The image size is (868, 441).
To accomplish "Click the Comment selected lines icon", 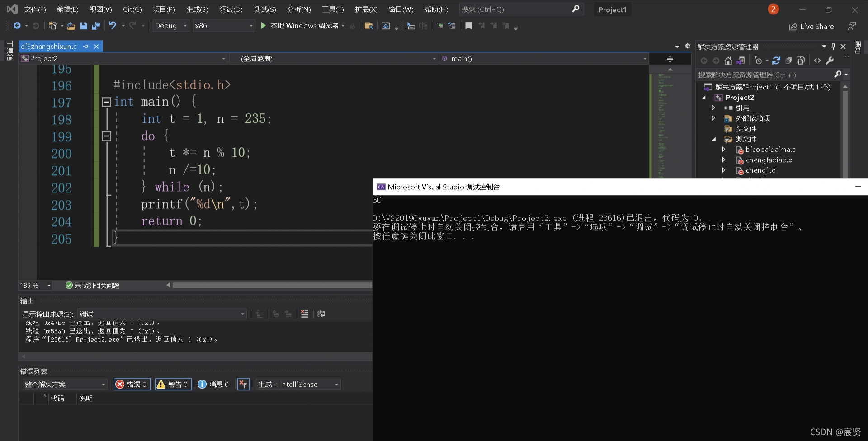I will click(x=440, y=26).
